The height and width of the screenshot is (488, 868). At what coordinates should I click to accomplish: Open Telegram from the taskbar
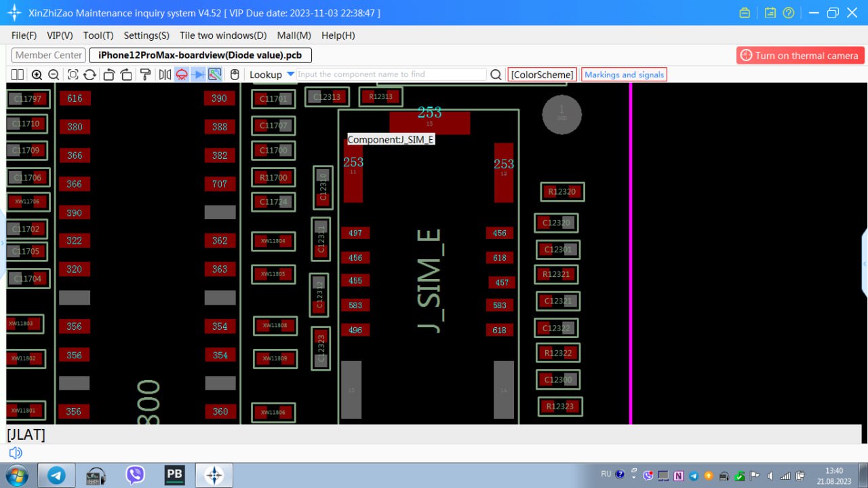pyautogui.click(x=56, y=475)
